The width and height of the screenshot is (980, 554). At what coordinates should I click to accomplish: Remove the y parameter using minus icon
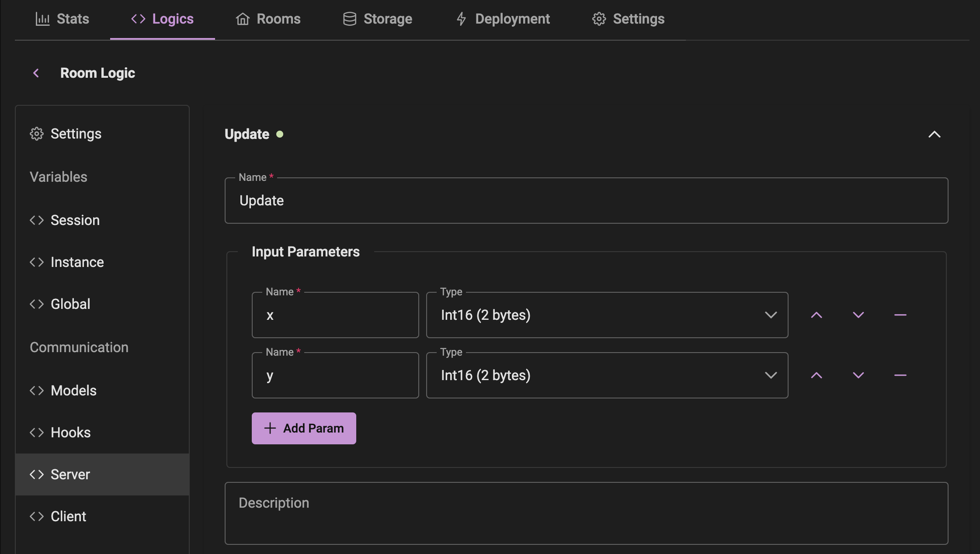900,375
